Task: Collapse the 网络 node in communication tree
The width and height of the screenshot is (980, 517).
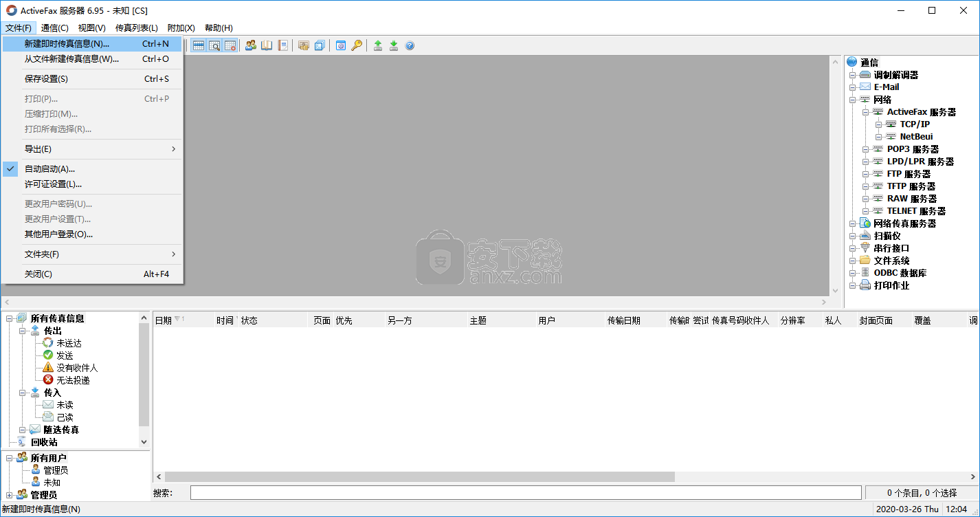Action: tap(853, 100)
